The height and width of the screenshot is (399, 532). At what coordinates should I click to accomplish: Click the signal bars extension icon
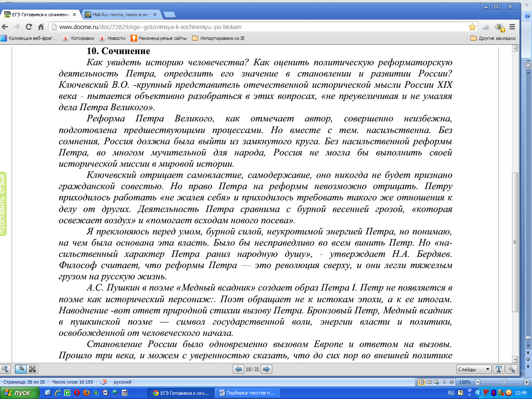tap(485, 27)
